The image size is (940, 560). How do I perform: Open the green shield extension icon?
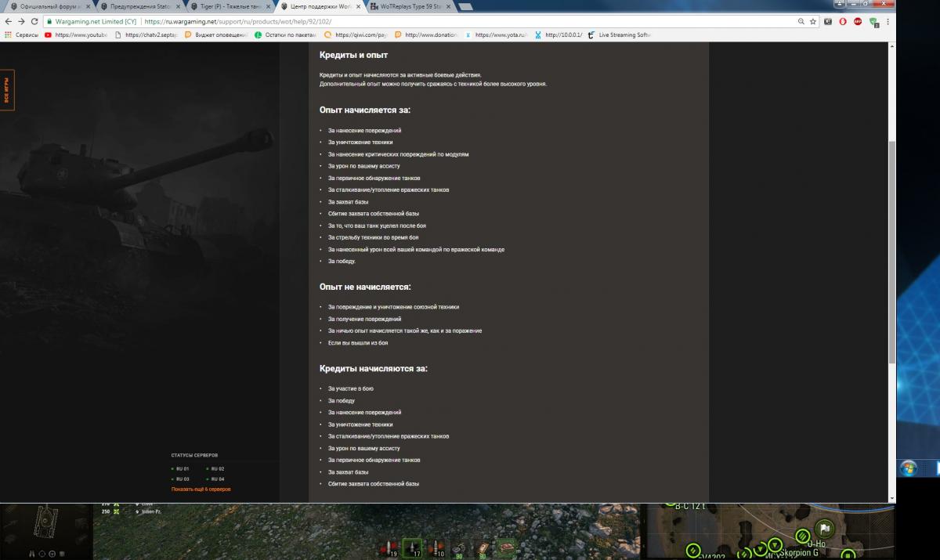[x=873, y=22]
